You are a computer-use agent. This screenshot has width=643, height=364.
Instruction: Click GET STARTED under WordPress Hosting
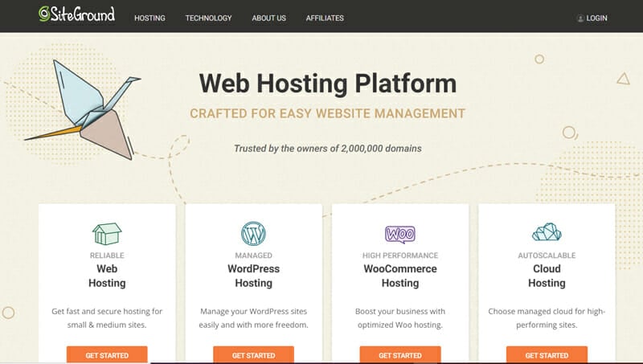point(253,355)
